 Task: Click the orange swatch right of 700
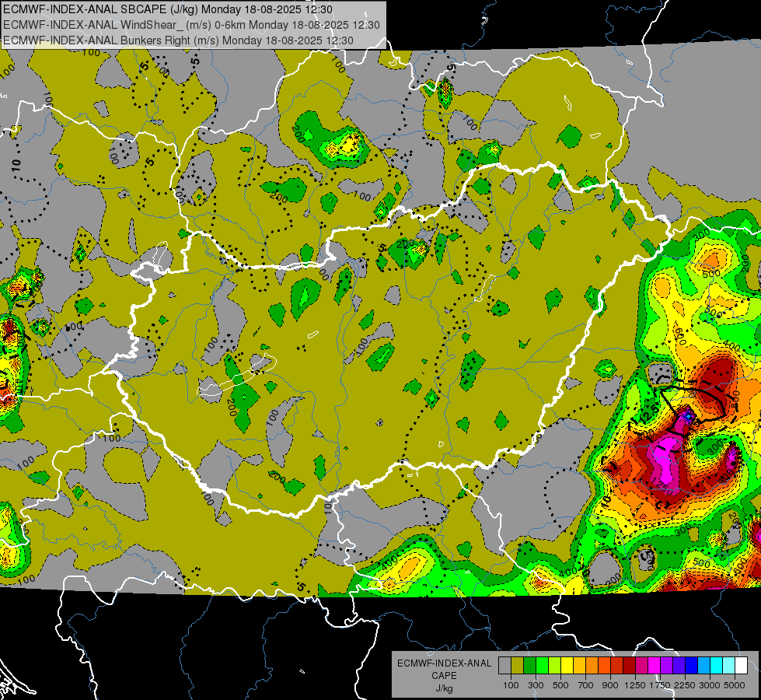pos(592,666)
